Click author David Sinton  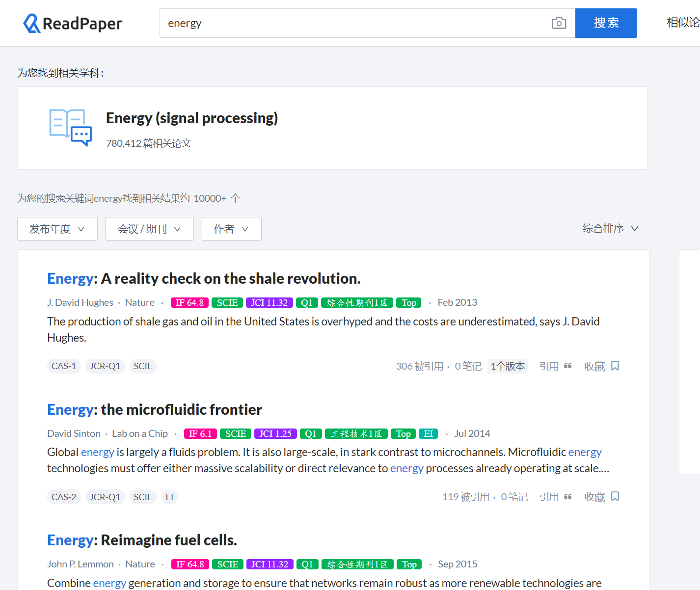pos(74,433)
